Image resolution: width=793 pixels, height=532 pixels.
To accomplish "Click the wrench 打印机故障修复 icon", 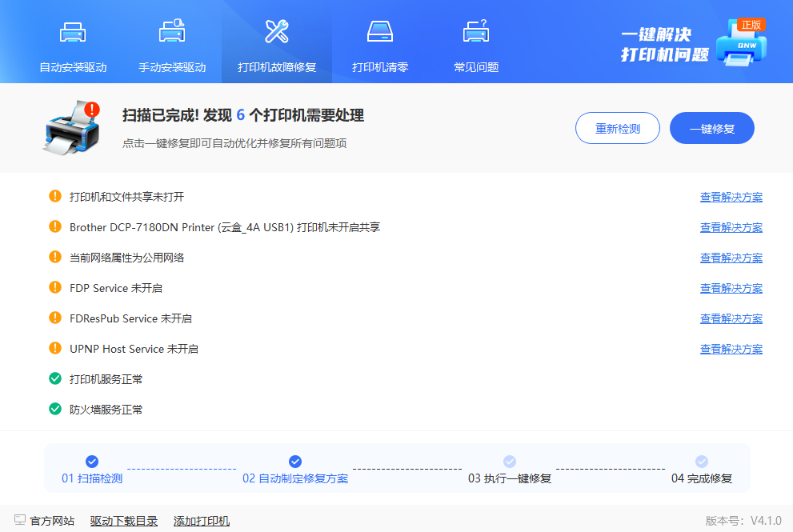I will 277,33.
